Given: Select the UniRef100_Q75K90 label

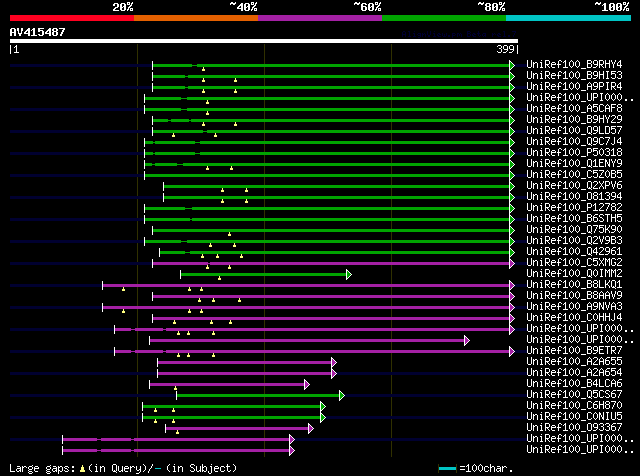Looking at the screenshot, I should click(574, 230).
